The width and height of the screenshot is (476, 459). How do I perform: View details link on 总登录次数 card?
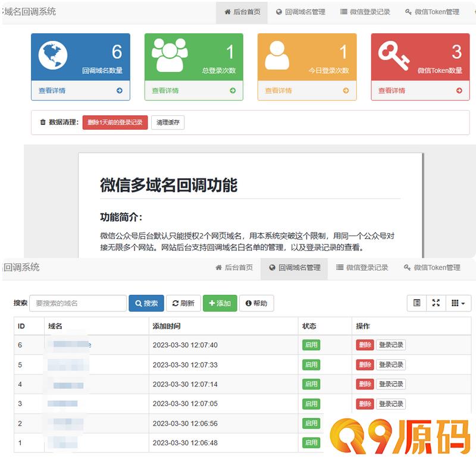(x=165, y=90)
